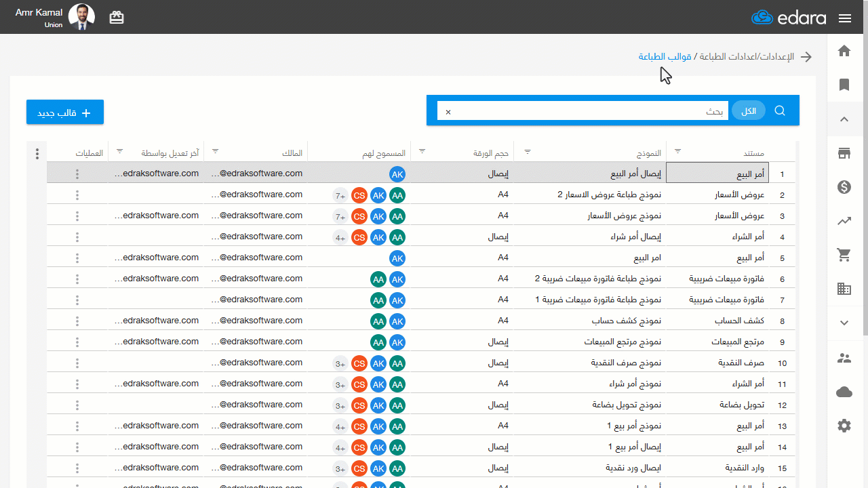Open the قوالب الطباعة breadcrumb link
The width and height of the screenshot is (868, 488).
click(665, 57)
